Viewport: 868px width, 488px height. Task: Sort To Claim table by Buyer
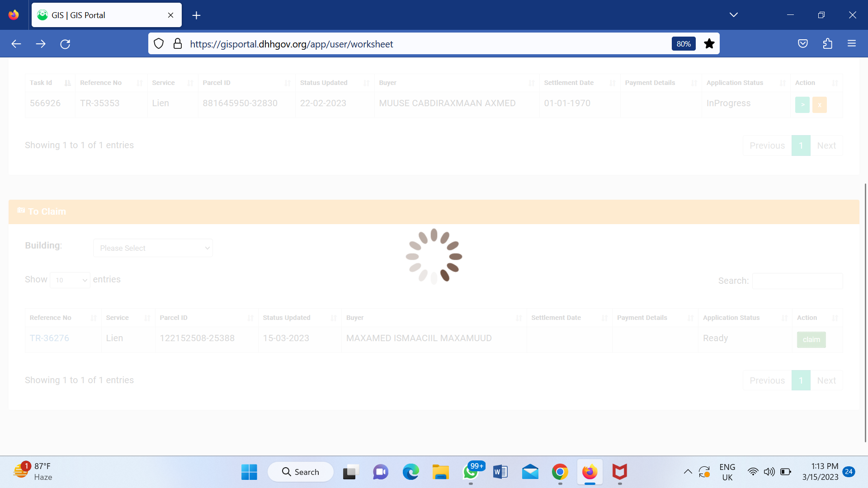pyautogui.click(x=434, y=318)
